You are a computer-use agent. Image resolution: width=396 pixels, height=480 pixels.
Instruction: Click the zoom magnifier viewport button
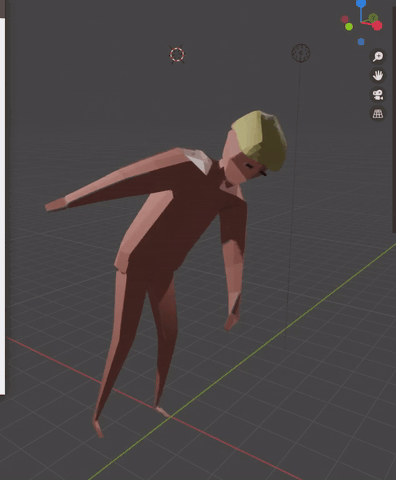tap(378, 56)
